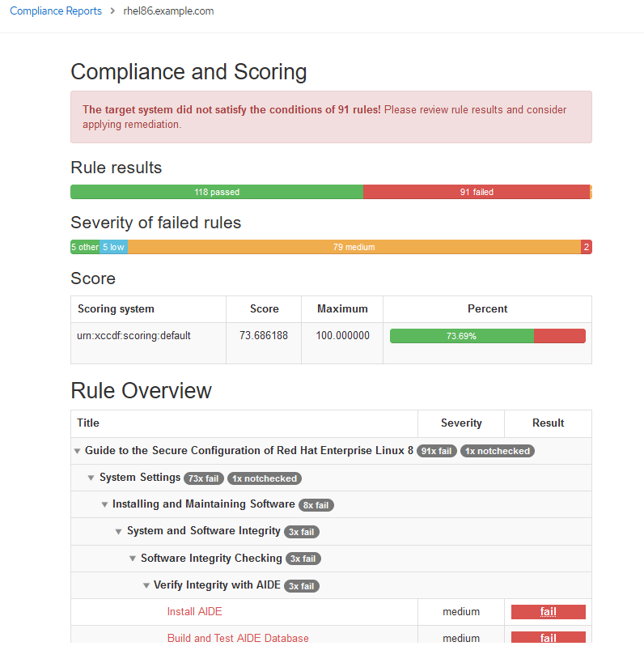Screen dimensions: 644x646
Task: Collapse Verify Integrity with AIDE group
Action: point(146,585)
